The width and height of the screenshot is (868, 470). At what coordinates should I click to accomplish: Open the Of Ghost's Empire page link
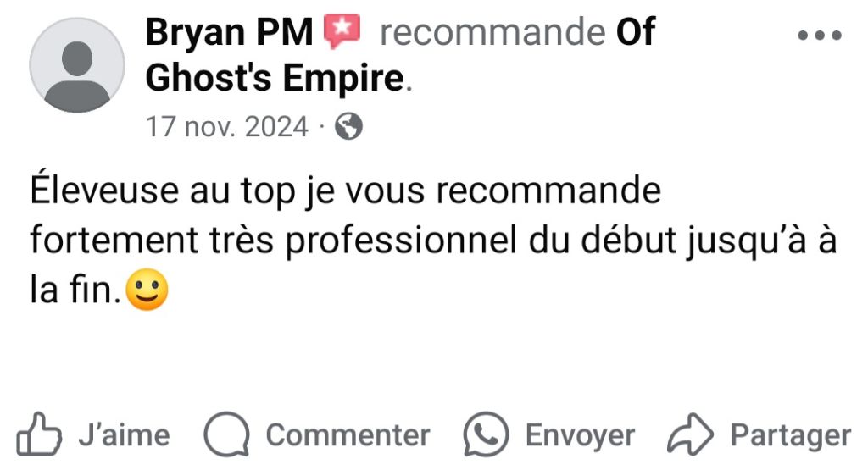[x=400, y=54]
